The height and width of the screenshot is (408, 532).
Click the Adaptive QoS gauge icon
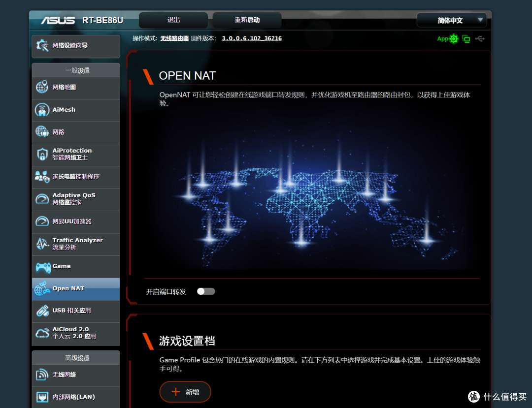coord(42,199)
